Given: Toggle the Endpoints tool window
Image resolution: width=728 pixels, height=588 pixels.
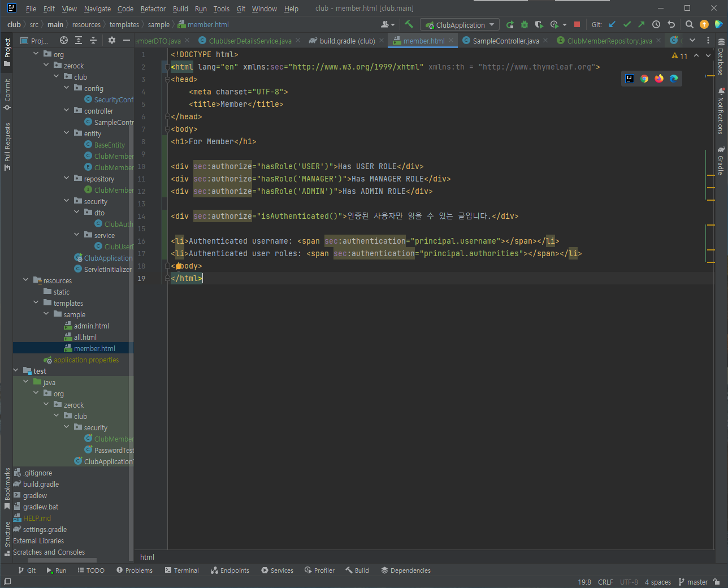Looking at the screenshot, I should (230, 570).
